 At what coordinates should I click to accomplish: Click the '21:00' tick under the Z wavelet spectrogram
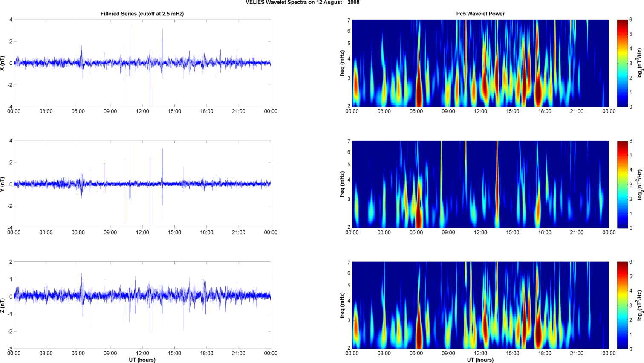pos(577,354)
